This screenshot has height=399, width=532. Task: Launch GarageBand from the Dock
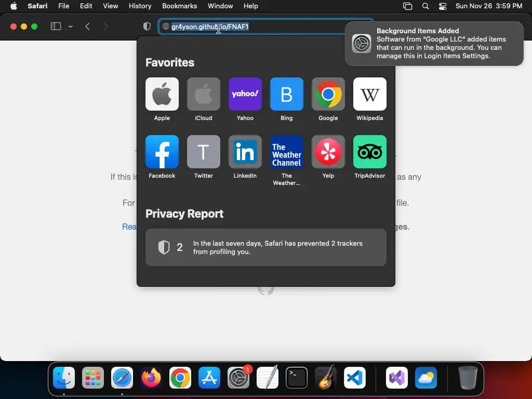click(325, 378)
